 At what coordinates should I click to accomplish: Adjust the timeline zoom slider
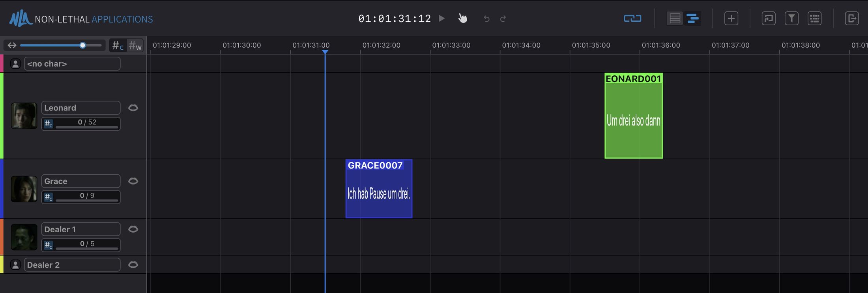pos(61,45)
